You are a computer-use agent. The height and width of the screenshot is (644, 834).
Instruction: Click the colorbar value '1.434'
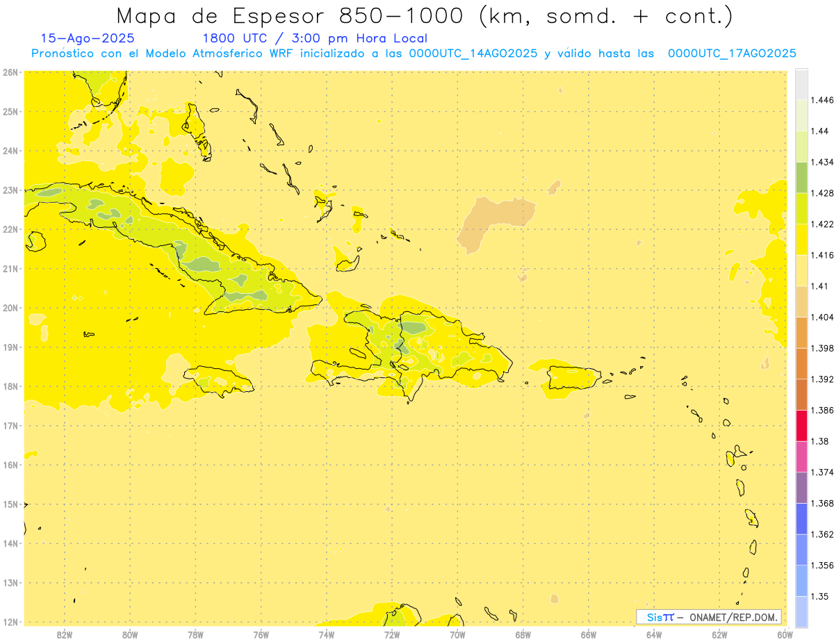click(822, 163)
